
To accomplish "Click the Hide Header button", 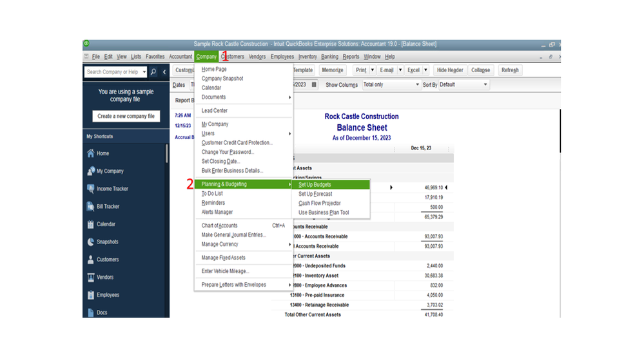I will pyautogui.click(x=450, y=70).
